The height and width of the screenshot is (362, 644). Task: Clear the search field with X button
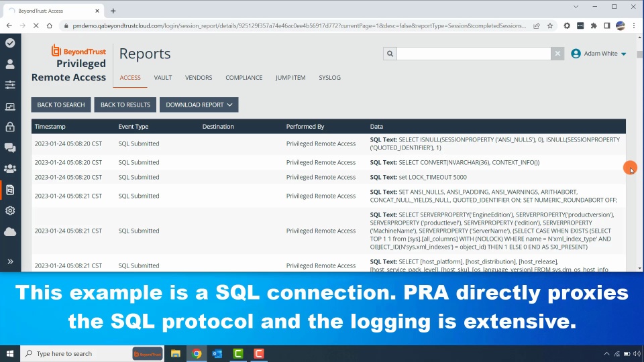[557, 54]
